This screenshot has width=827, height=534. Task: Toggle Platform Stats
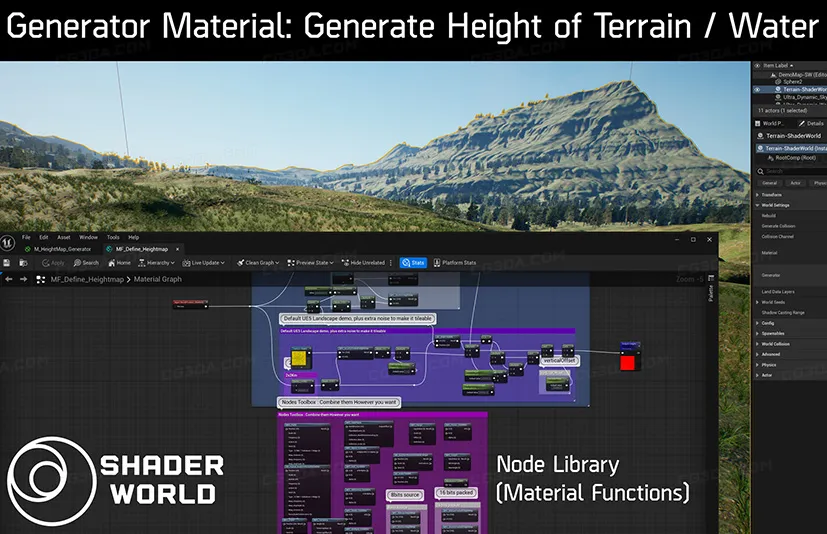(455, 263)
